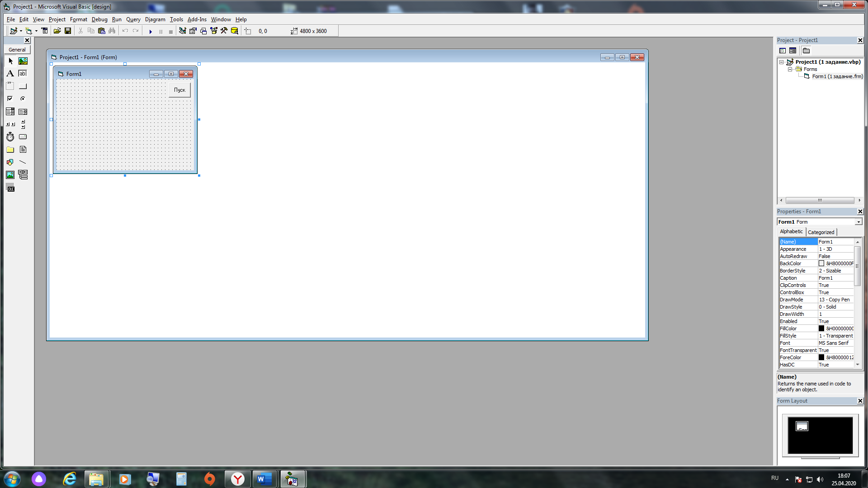868x488 pixels.
Task: Select the OptionButton control in toolbox
Action: tap(23, 99)
